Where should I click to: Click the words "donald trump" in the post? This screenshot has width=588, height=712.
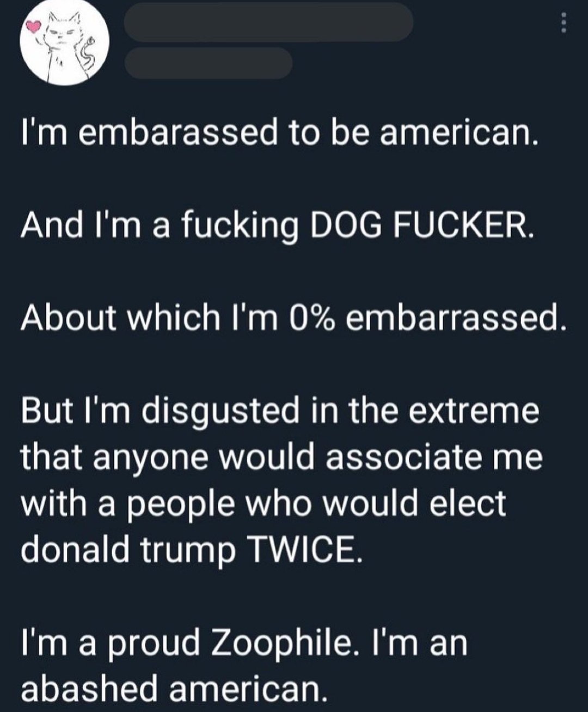click(x=128, y=549)
